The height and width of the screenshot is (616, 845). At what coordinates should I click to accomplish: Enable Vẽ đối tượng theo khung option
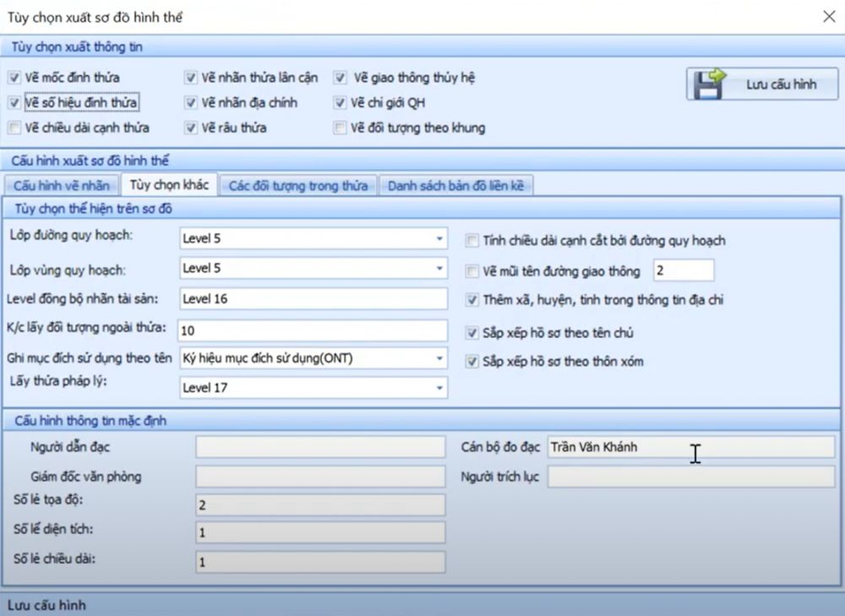click(x=340, y=128)
